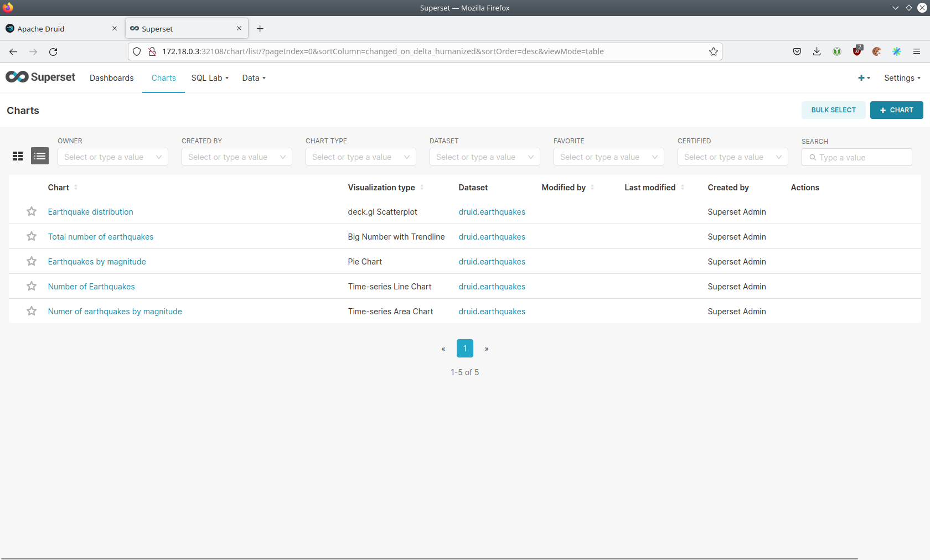Focus the Search value input field
The image size is (930, 560).
point(861,158)
